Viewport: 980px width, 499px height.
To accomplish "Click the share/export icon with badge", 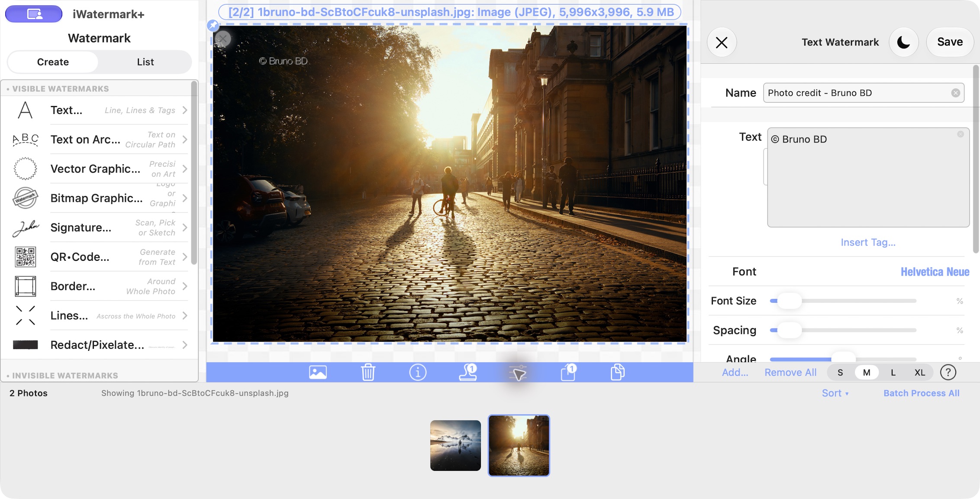I will [x=568, y=372].
